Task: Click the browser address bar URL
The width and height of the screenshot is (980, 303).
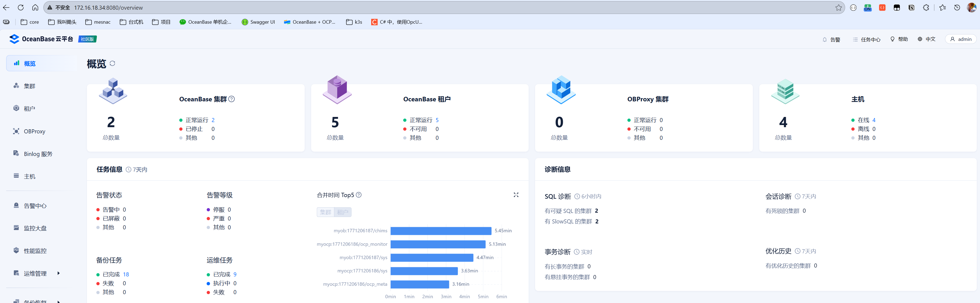Action: coord(108,8)
